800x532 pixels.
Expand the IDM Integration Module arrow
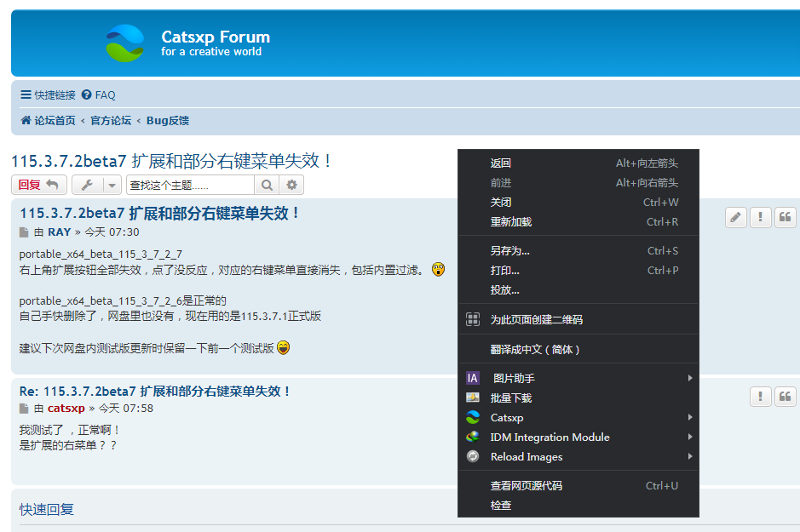tap(690, 437)
